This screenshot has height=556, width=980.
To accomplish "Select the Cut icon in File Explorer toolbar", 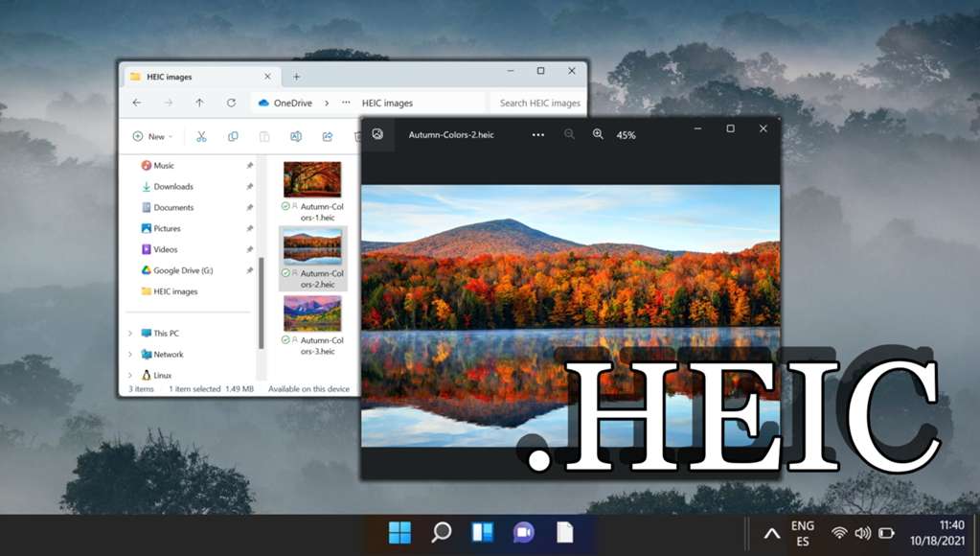I will [201, 136].
